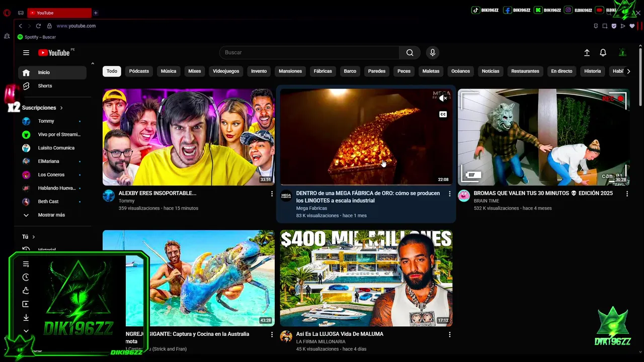The image size is (644, 362).
Task: Open the Downloads arrow icon
Action: coord(26,318)
